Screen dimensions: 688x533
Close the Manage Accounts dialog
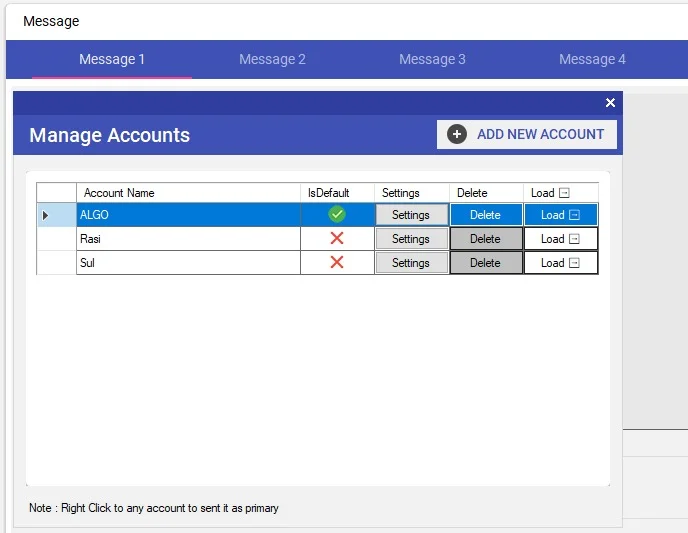[x=610, y=103]
